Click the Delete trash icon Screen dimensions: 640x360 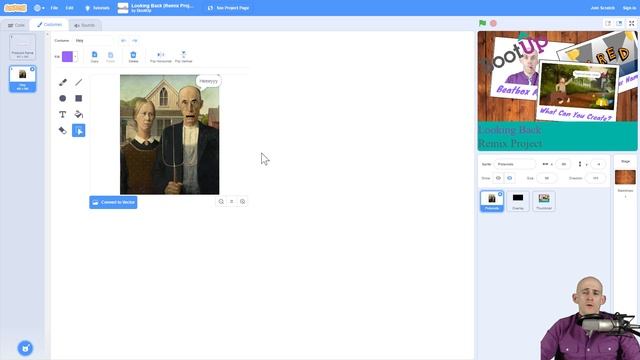133,57
